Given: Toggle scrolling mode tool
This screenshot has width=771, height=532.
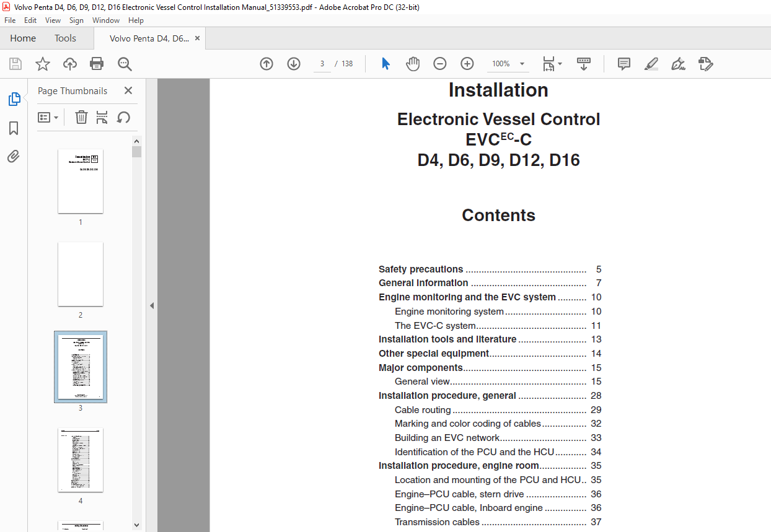Looking at the screenshot, I should [583, 64].
